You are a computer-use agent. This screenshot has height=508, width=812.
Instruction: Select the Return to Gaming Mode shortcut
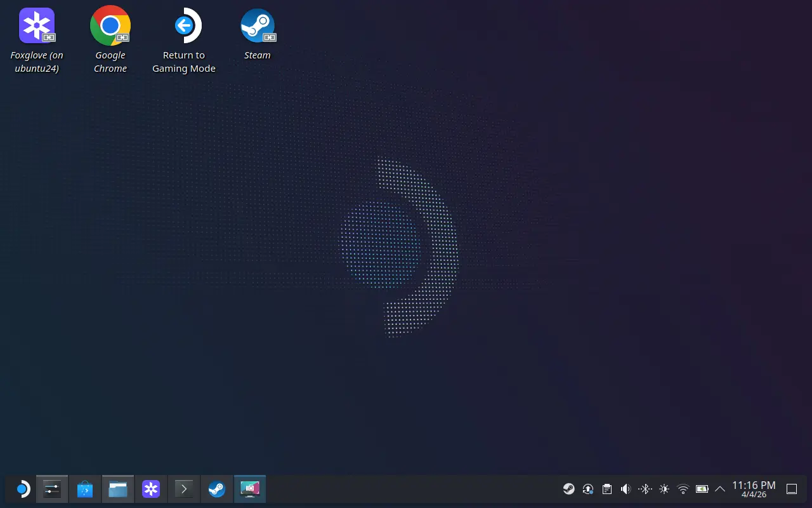pos(184,25)
